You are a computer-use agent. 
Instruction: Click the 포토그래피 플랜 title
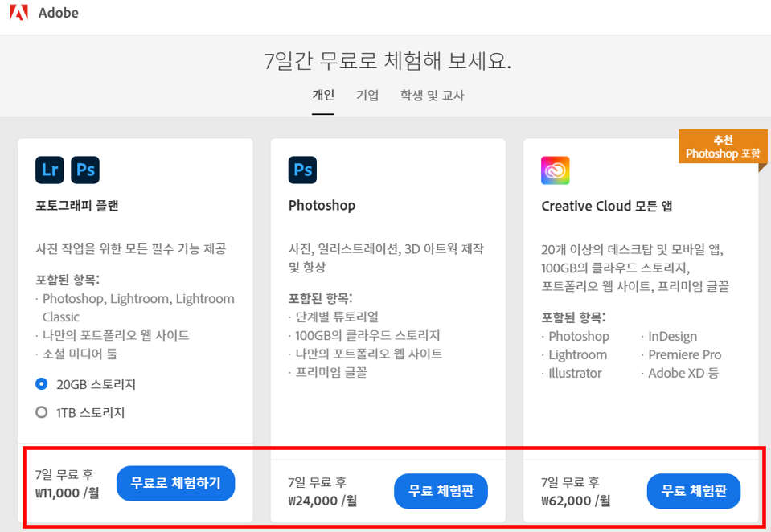point(77,205)
